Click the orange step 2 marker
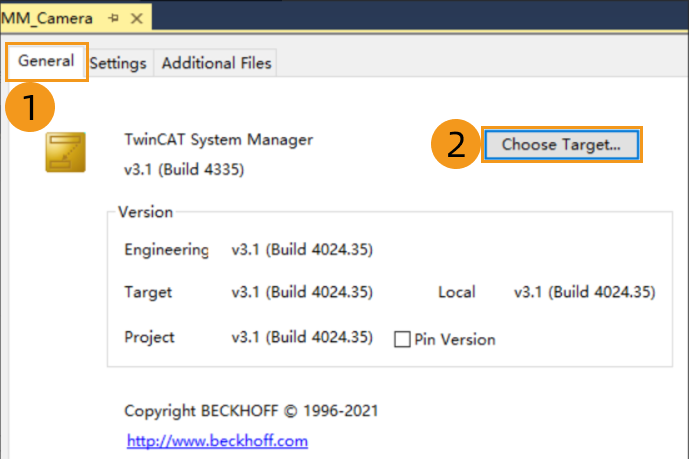Screen dimensions: 689x459 tap(456, 144)
